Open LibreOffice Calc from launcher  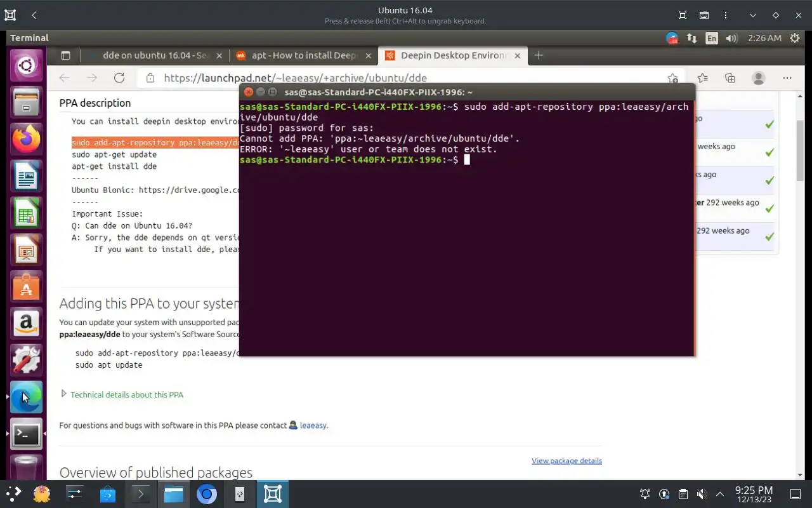(26, 213)
